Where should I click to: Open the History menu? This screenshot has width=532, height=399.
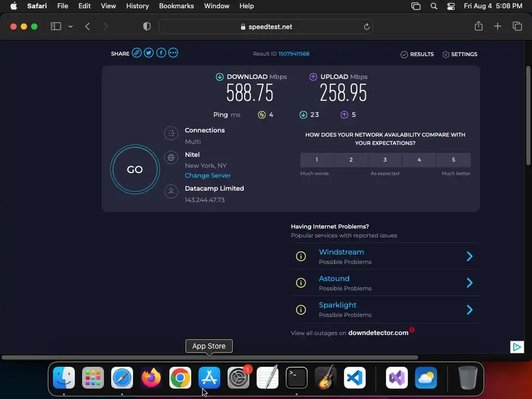click(x=137, y=6)
